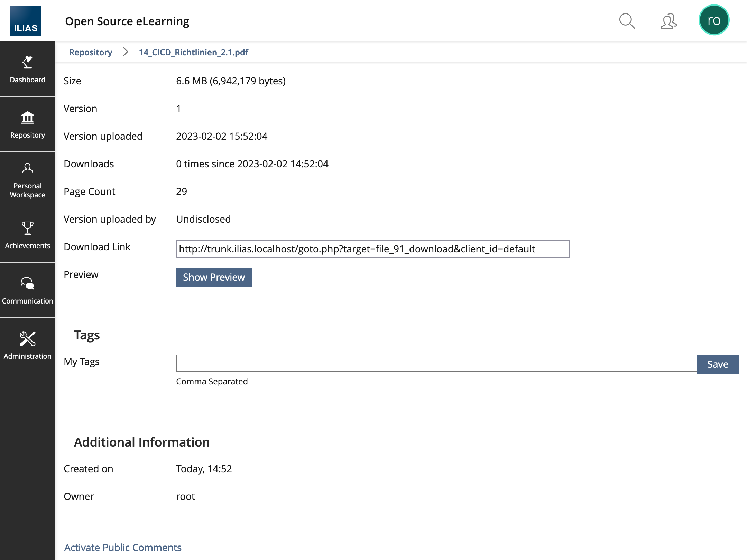This screenshot has width=747, height=560.
Task: Open Dashboard in the sidebar
Action: 28,69
